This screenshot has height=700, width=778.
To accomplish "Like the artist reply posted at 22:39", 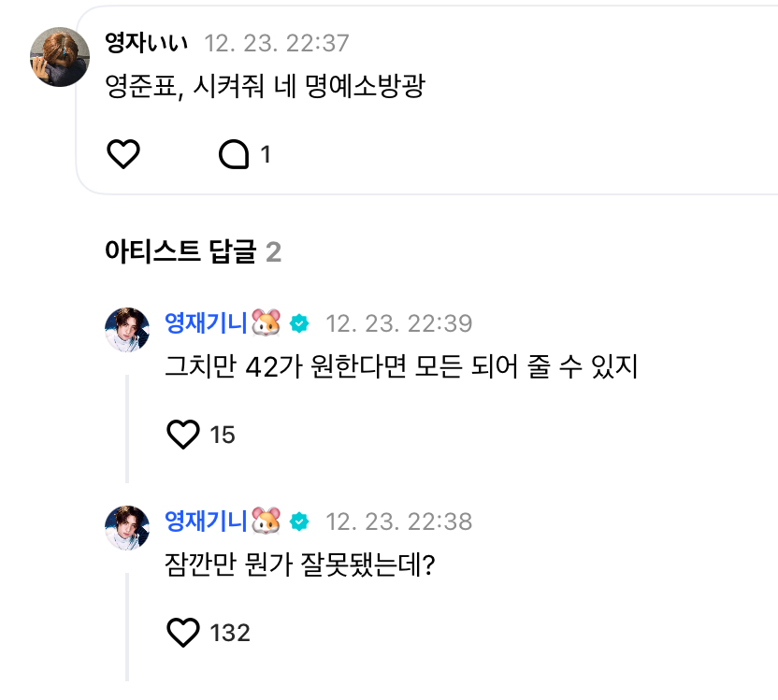I will pyautogui.click(x=183, y=434).
